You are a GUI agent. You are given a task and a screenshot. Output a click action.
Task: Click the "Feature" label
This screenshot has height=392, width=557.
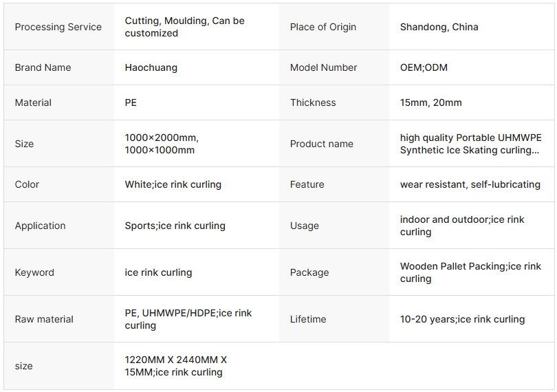[x=307, y=184]
